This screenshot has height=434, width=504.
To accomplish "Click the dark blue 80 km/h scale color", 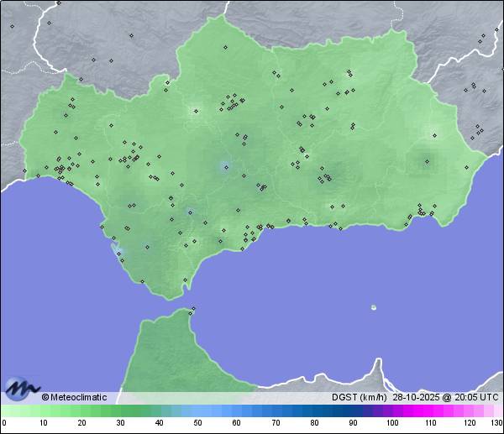I will [314, 410].
